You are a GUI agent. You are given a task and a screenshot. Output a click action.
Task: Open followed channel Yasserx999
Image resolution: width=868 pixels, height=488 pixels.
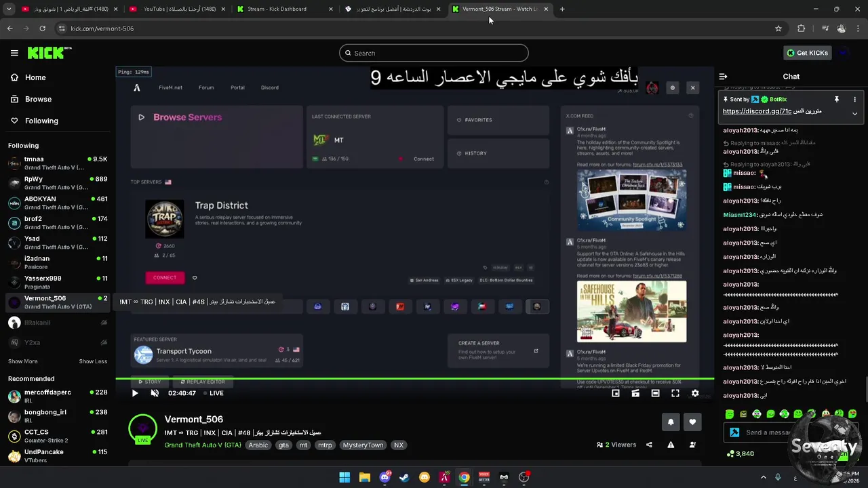[x=58, y=282]
